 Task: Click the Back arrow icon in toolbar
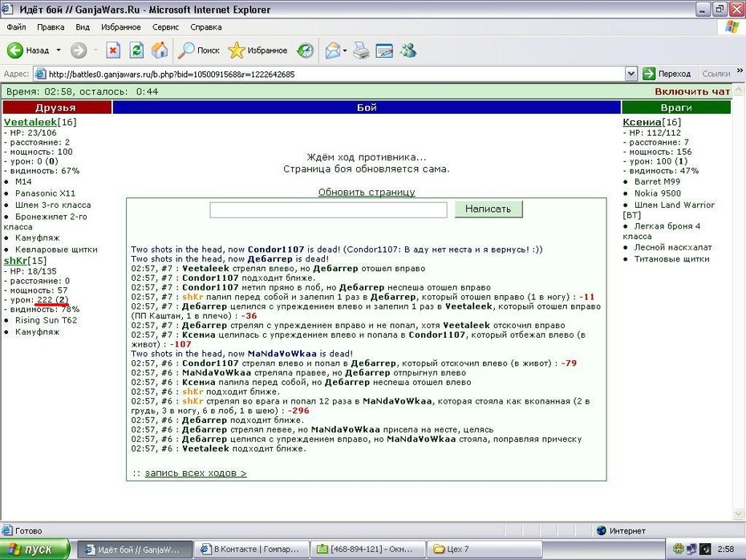click(x=14, y=50)
